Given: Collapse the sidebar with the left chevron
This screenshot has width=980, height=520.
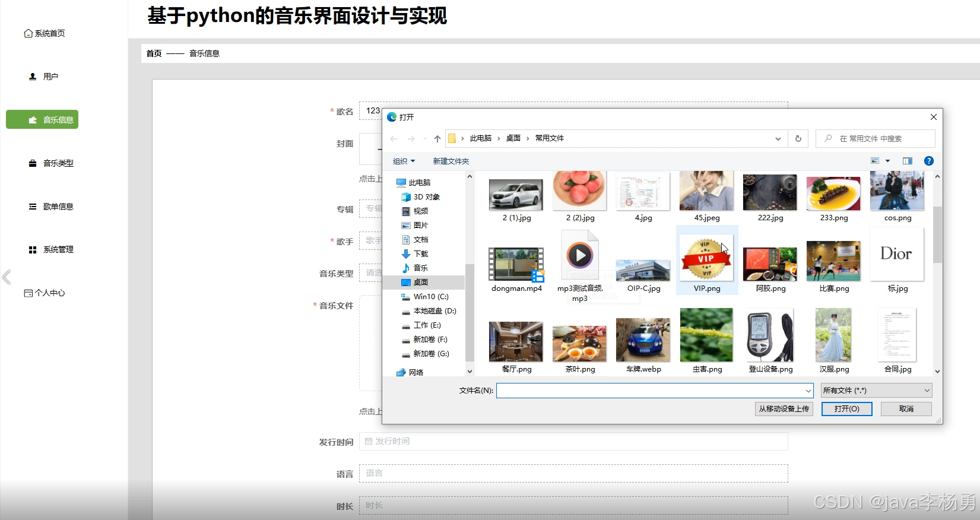Looking at the screenshot, I should point(7,277).
